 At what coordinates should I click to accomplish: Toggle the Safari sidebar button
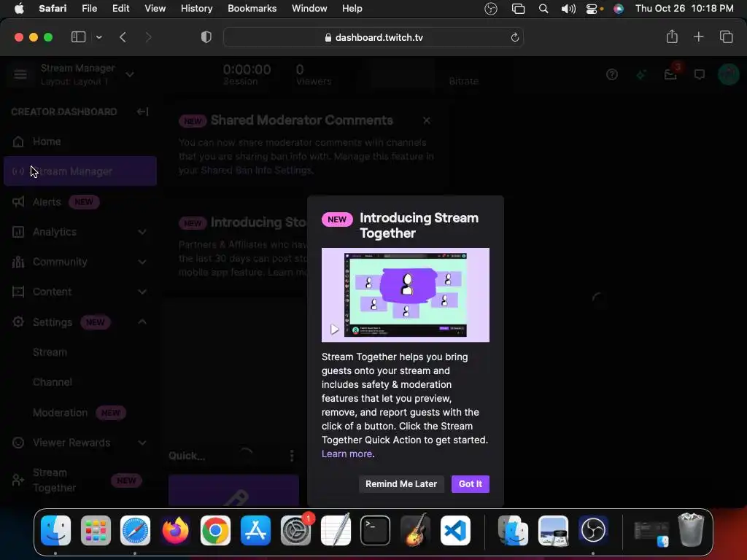point(78,37)
